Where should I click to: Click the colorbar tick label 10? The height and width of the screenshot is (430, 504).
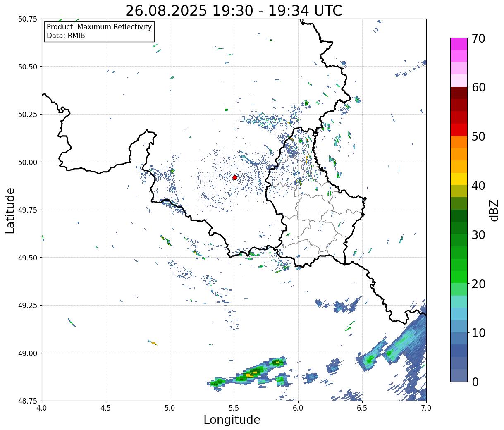[x=478, y=332]
